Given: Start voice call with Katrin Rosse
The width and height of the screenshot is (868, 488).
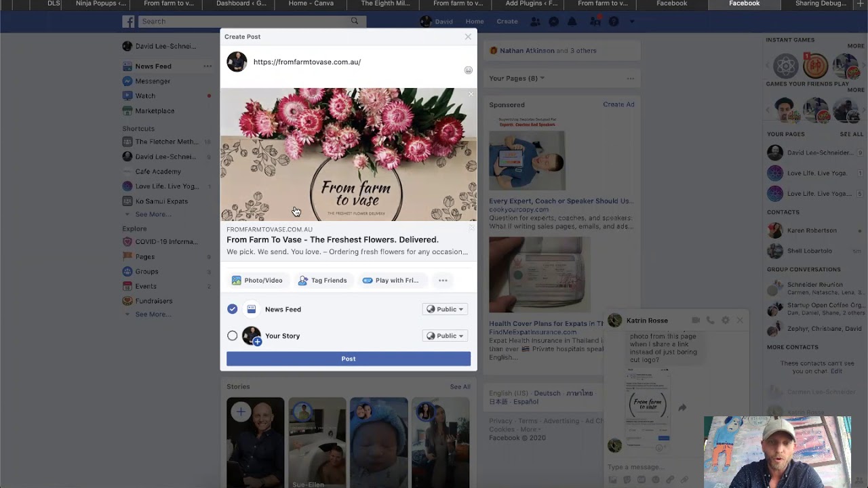Looking at the screenshot, I should coord(710,320).
